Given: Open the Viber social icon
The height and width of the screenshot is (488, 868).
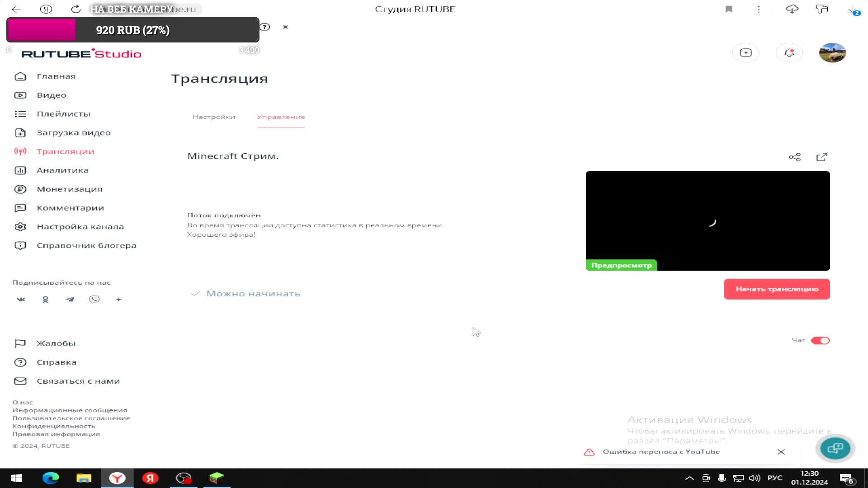Looking at the screenshot, I should pos(94,300).
